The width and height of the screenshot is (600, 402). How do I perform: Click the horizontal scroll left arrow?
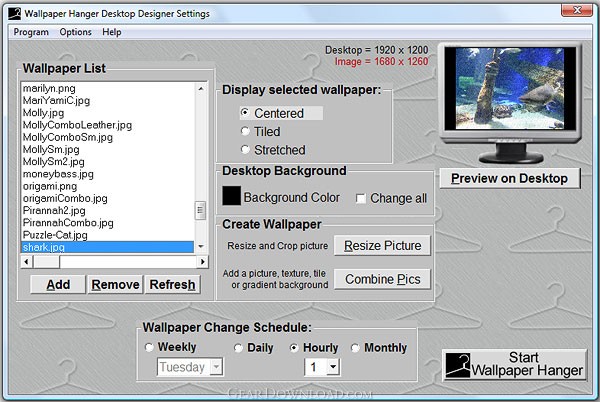[26, 262]
